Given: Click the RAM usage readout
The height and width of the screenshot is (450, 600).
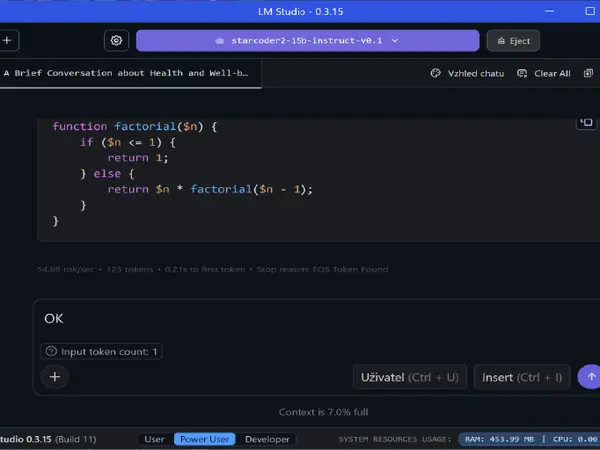Looking at the screenshot, I should 499,439.
